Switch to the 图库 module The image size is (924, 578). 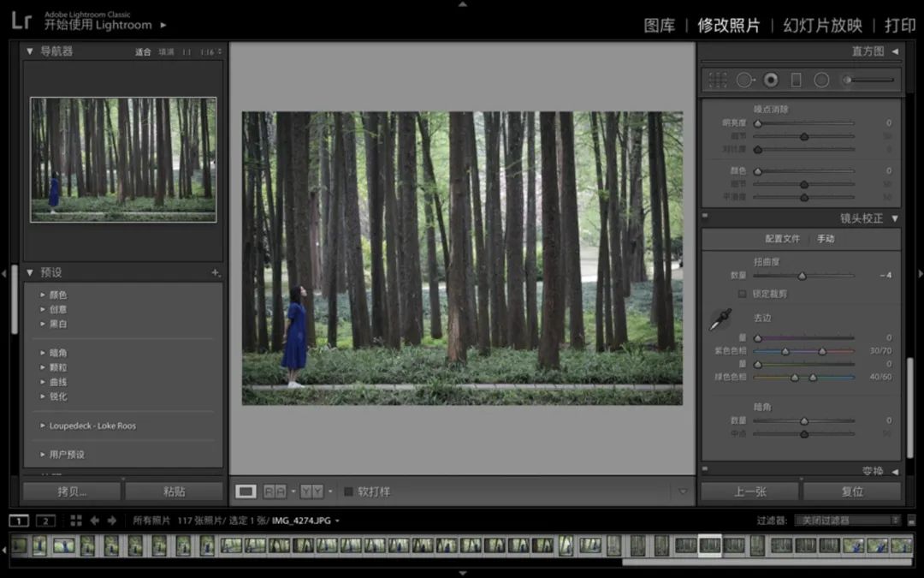coord(659,26)
